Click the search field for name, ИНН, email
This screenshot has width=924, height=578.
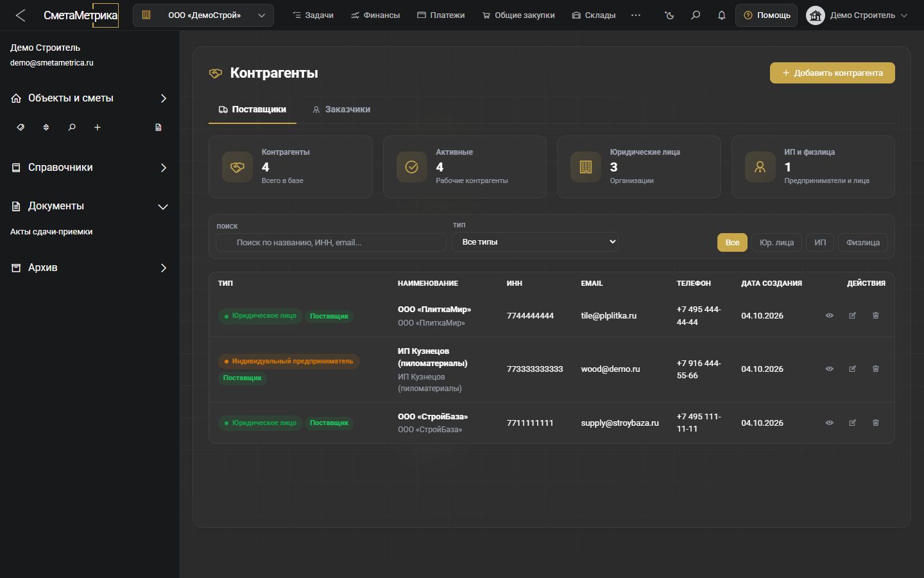[x=331, y=243]
